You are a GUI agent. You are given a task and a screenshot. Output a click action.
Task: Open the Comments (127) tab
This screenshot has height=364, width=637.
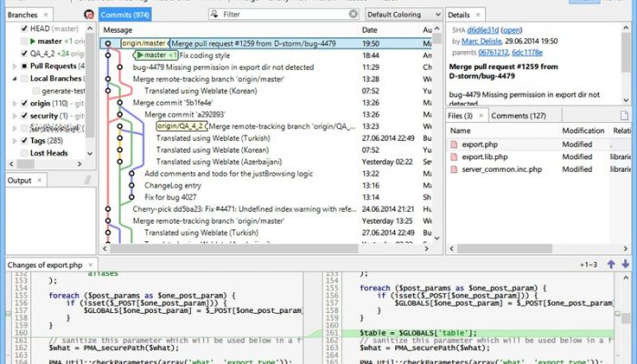[519, 116]
